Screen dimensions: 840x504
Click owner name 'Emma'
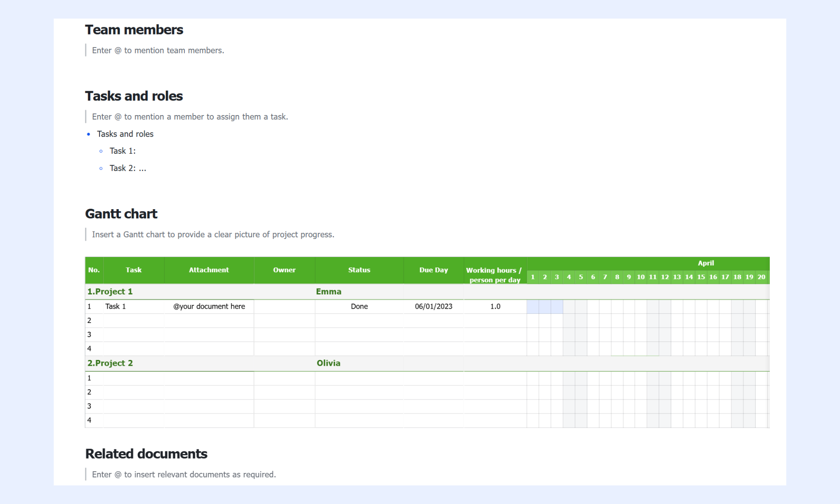[x=328, y=291]
